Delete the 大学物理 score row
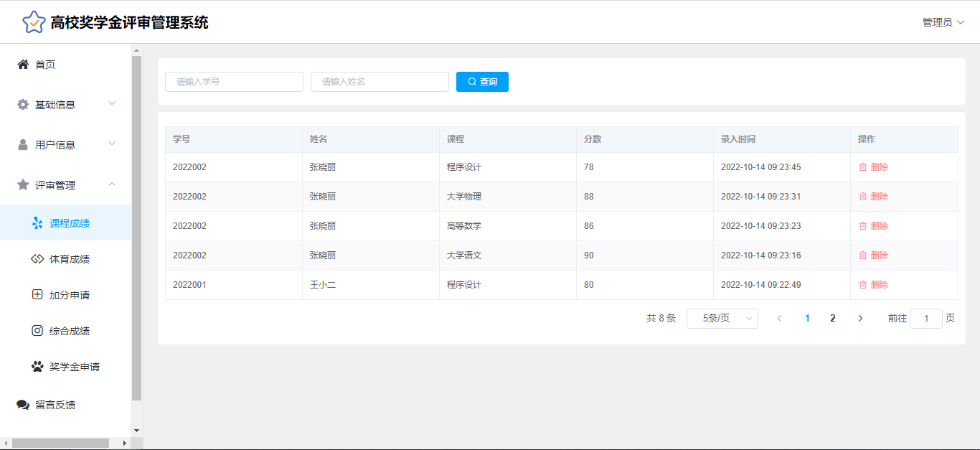980x450 pixels. tap(873, 197)
